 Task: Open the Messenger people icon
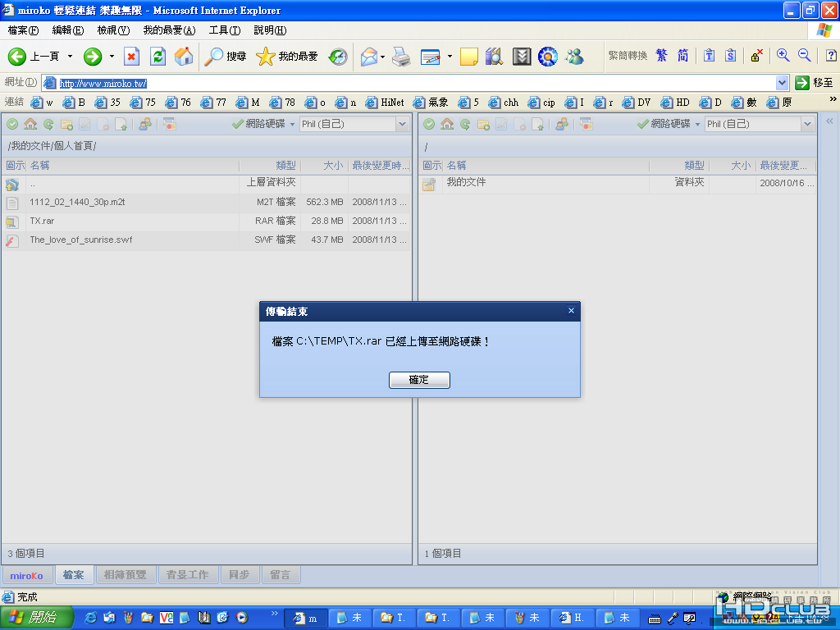click(574, 56)
